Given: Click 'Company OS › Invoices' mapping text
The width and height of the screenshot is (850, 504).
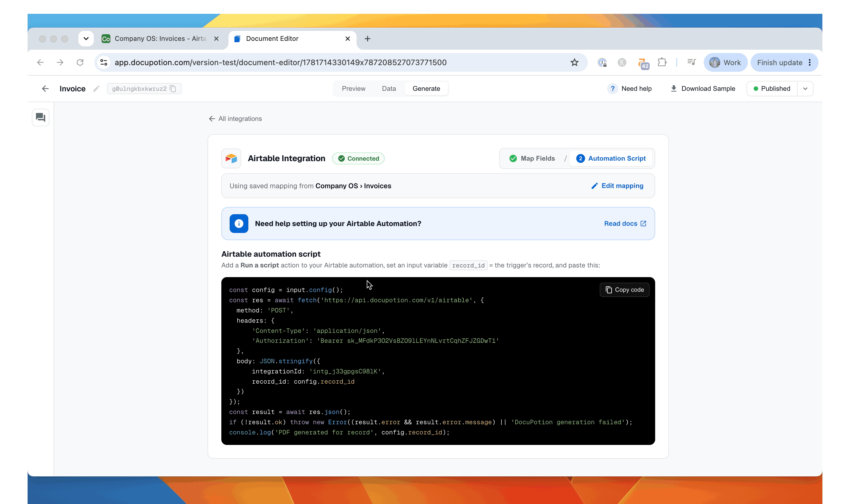Looking at the screenshot, I should click(x=353, y=186).
